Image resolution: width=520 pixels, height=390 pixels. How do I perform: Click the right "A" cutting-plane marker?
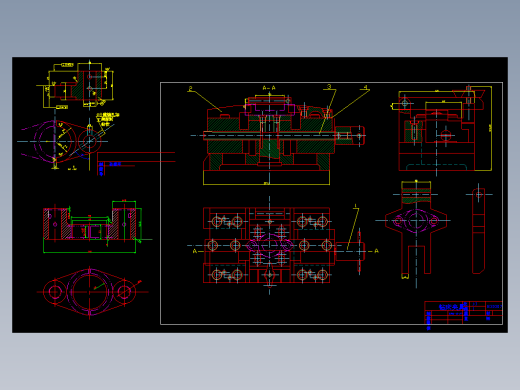(376, 251)
